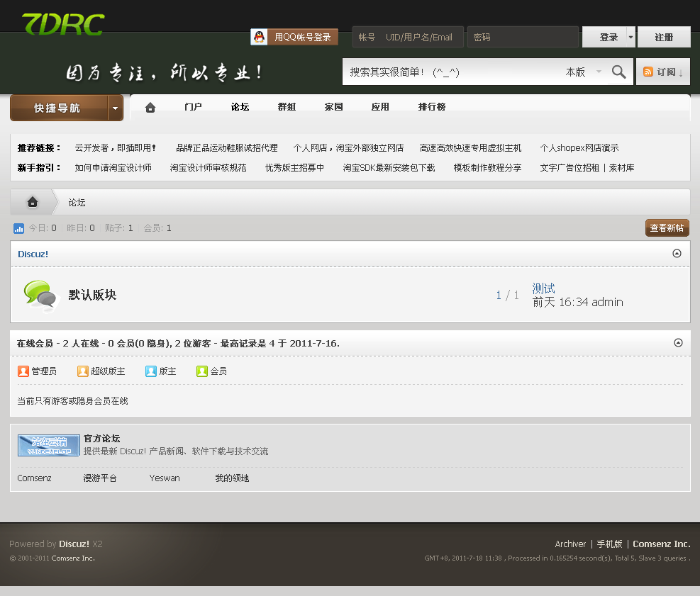This screenshot has width=700, height=596.
Task: Click the breadcrumb home icon
Action: click(33, 202)
